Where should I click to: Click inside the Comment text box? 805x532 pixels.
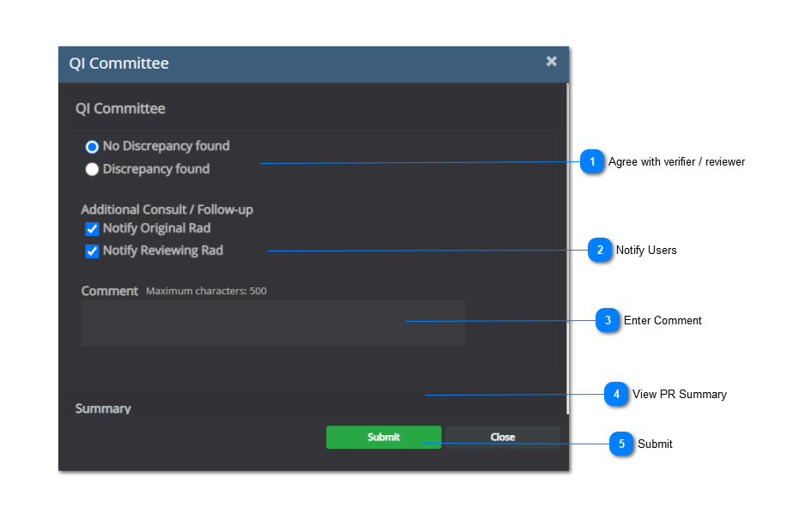point(273,323)
